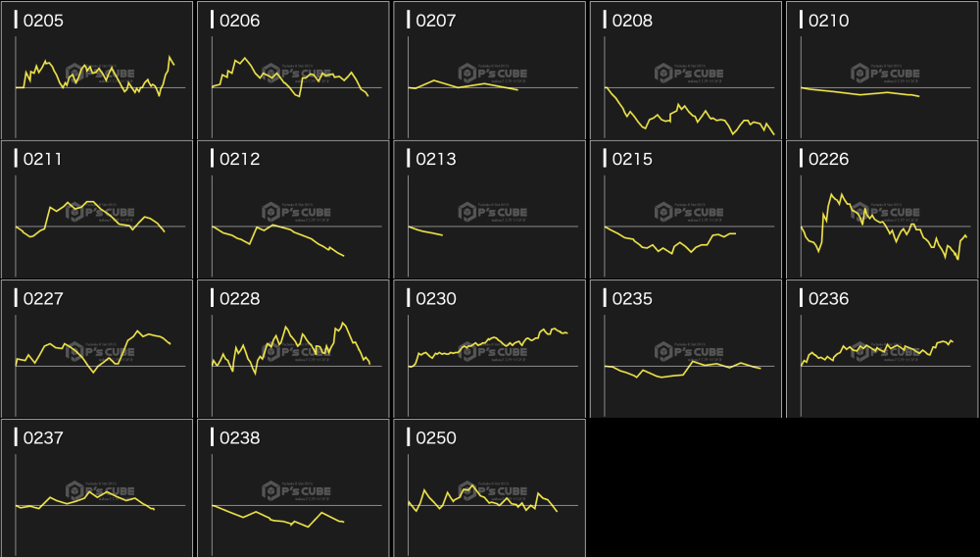Click the P's CUBE logo in panel 0215
This screenshot has width=980, height=557.
(689, 212)
